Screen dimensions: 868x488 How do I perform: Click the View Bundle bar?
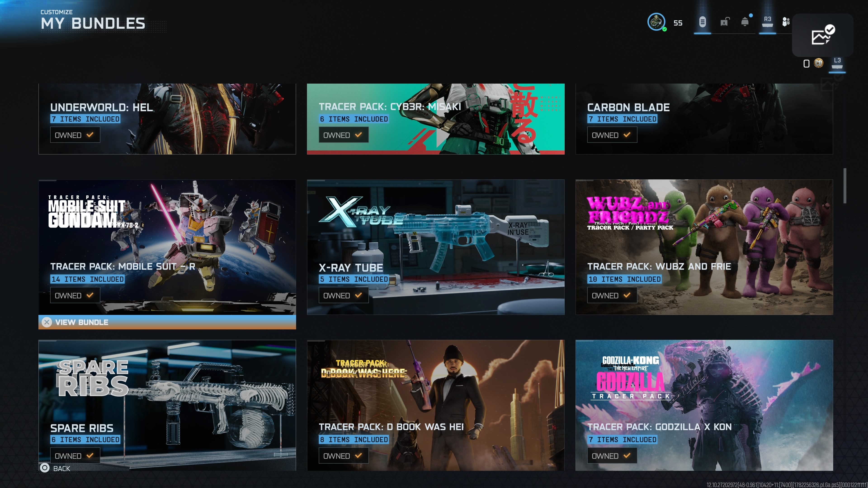tap(167, 322)
